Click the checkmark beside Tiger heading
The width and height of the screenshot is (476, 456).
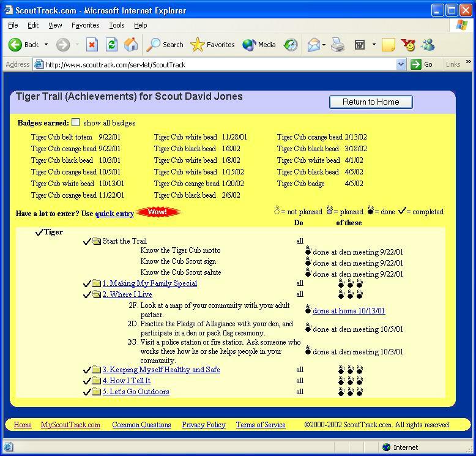click(x=40, y=233)
